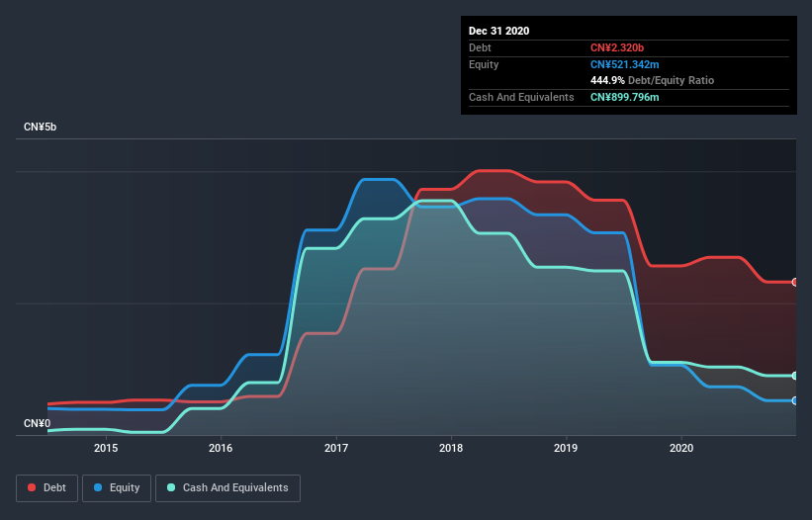Toggle the Equity legend button
The image size is (812, 520).
click(x=117, y=488)
